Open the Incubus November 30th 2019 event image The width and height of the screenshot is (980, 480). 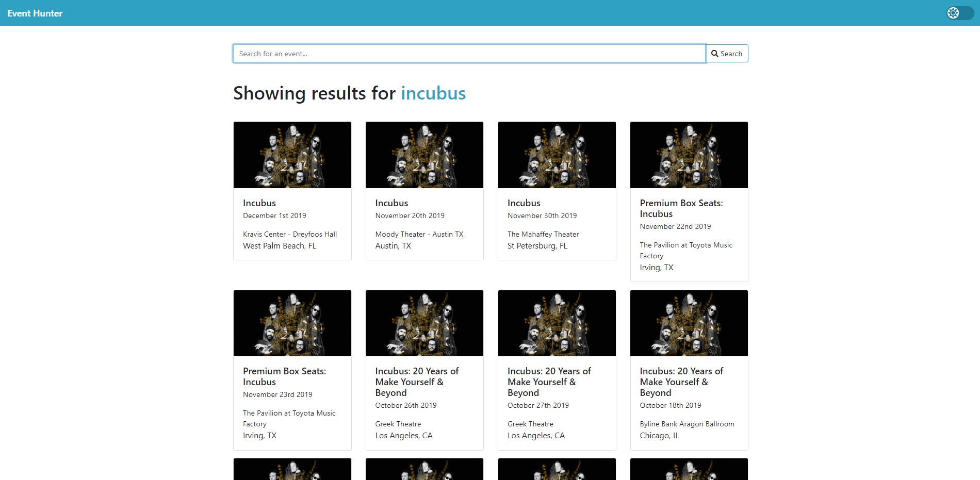[557, 155]
